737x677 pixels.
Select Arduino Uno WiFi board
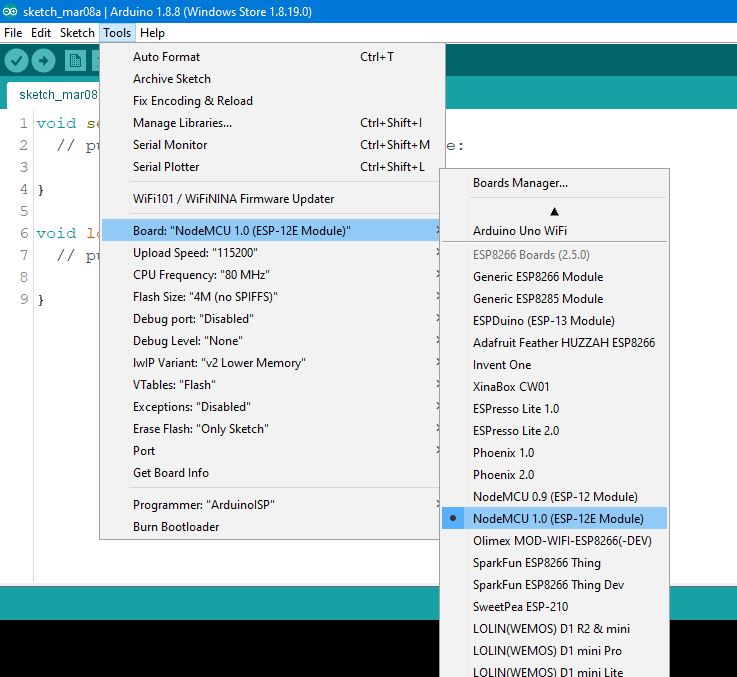(x=555, y=231)
